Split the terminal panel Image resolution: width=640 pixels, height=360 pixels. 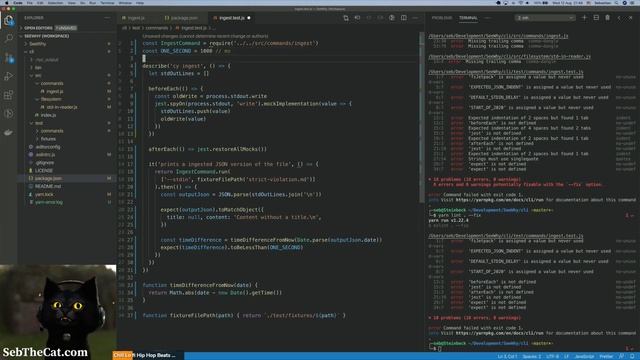596,18
